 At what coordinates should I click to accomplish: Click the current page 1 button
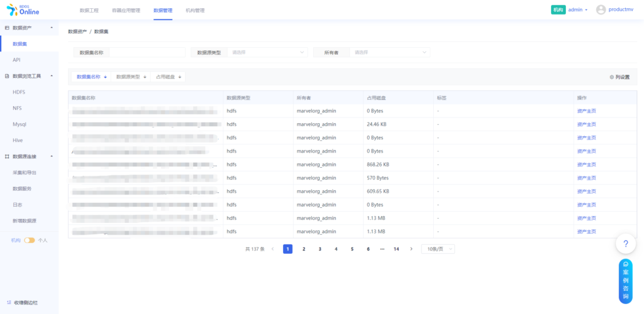click(288, 249)
